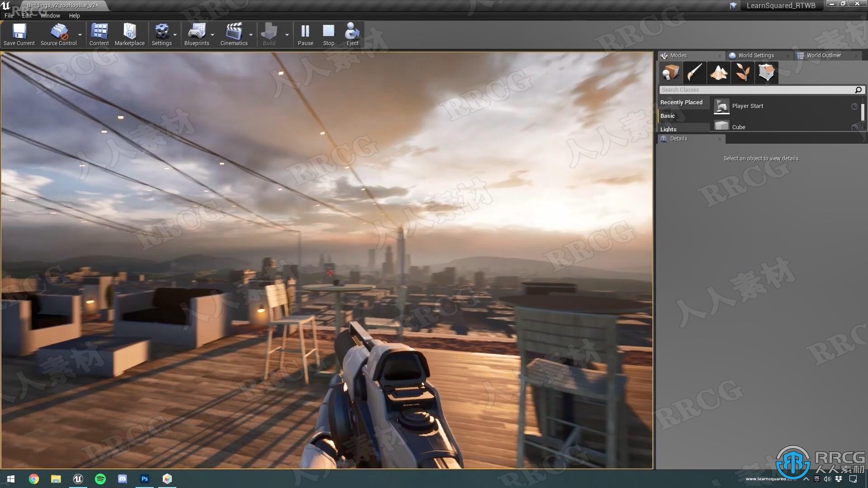Click the Pause playback control

point(305,34)
